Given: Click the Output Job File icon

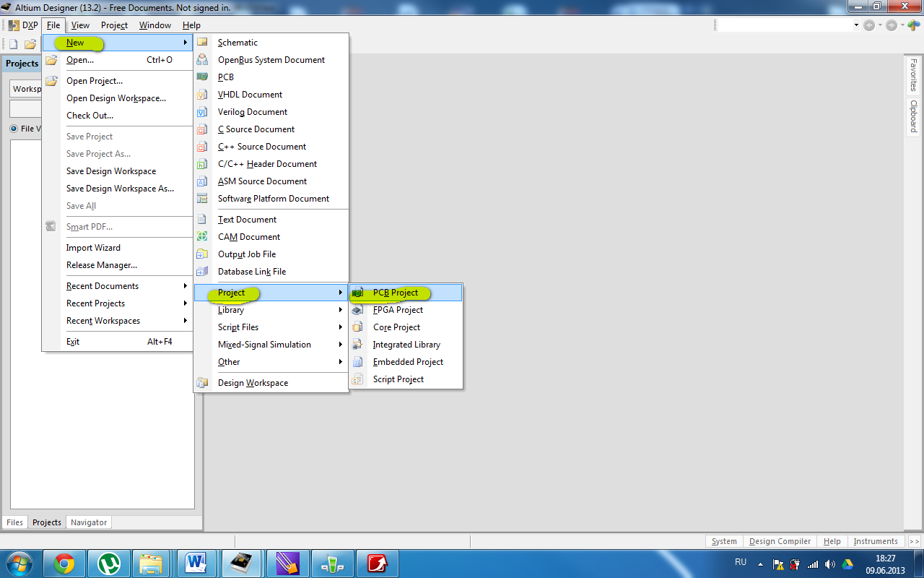Looking at the screenshot, I should click(x=203, y=254).
